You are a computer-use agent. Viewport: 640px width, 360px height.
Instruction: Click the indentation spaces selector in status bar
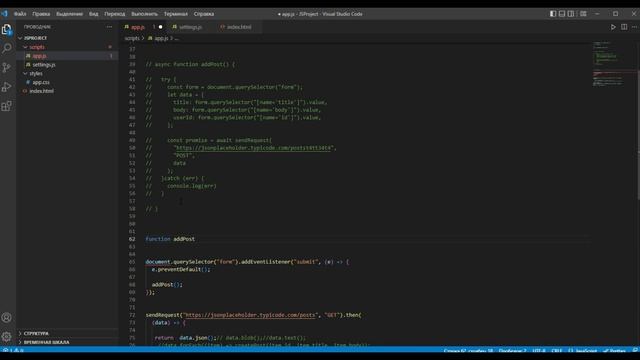click(512, 351)
